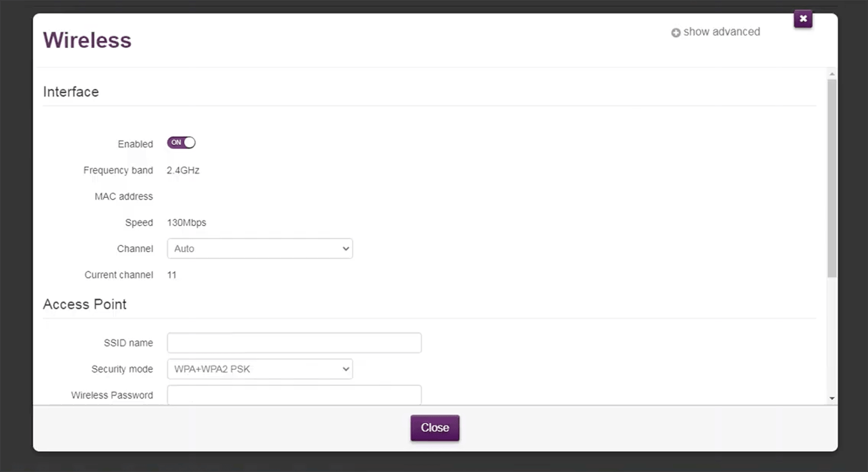This screenshot has width=868, height=472.
Task: Click the show advanced link
Action: tap(722, 32)
